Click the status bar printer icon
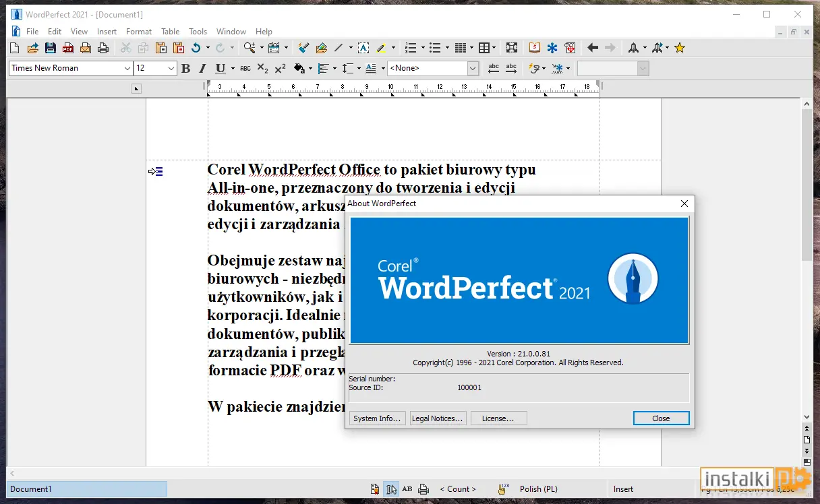 click(423, 489)
